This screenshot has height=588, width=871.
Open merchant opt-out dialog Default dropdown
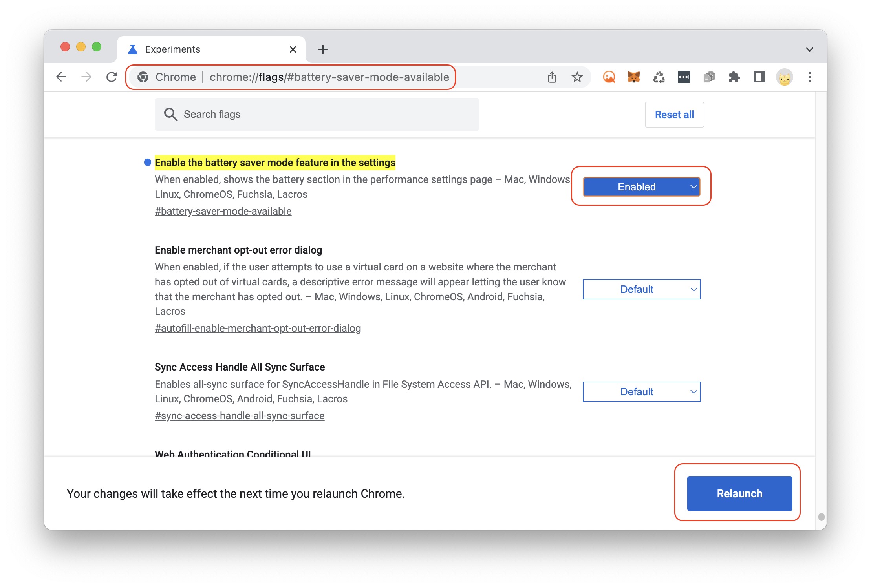pos(641,289)
